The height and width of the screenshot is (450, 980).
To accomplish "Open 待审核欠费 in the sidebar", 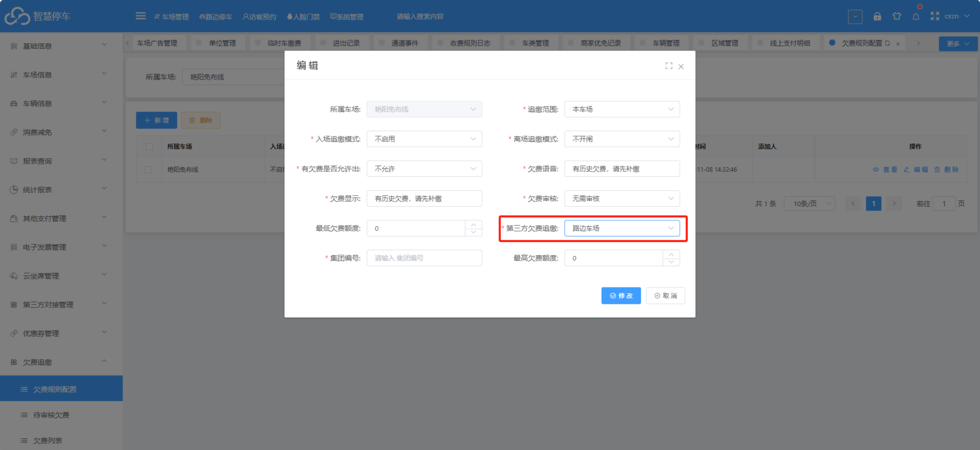I will pos(61,415).
